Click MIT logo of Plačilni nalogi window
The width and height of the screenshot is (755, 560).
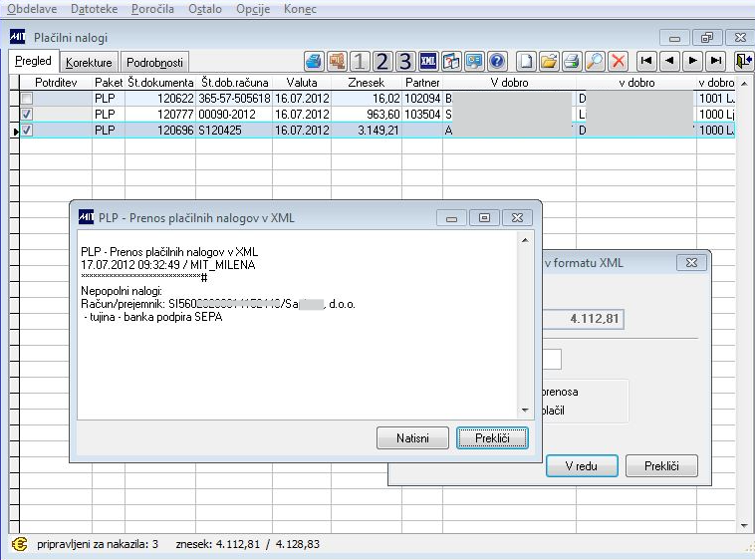[x=17, y=37]
